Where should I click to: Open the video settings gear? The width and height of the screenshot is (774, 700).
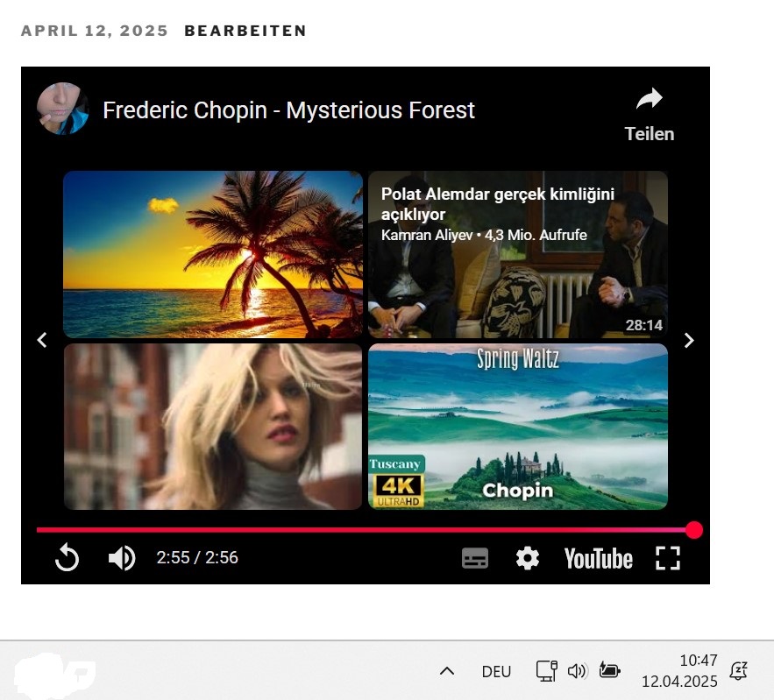[x=527, y=558]
